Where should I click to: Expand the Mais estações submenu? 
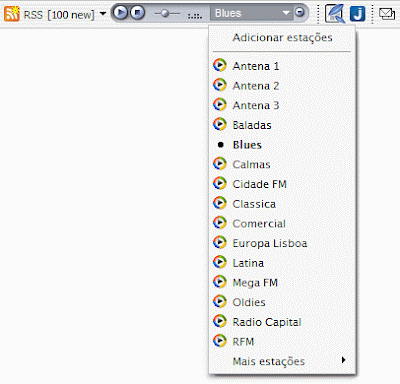coord(282,361)
